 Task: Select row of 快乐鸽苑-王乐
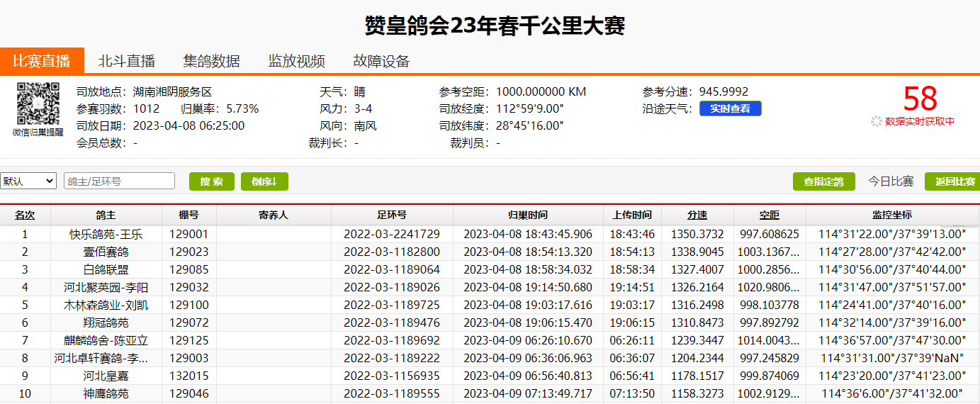click(106, 234)
